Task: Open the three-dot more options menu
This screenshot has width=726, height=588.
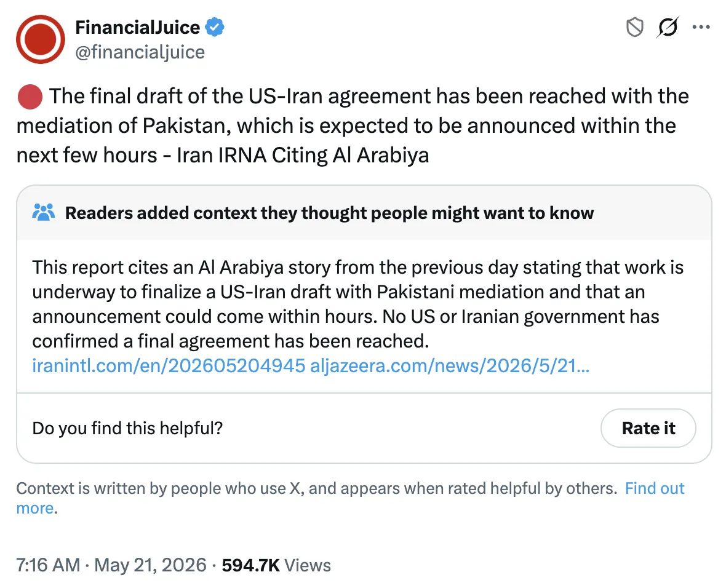Action: 701,27
